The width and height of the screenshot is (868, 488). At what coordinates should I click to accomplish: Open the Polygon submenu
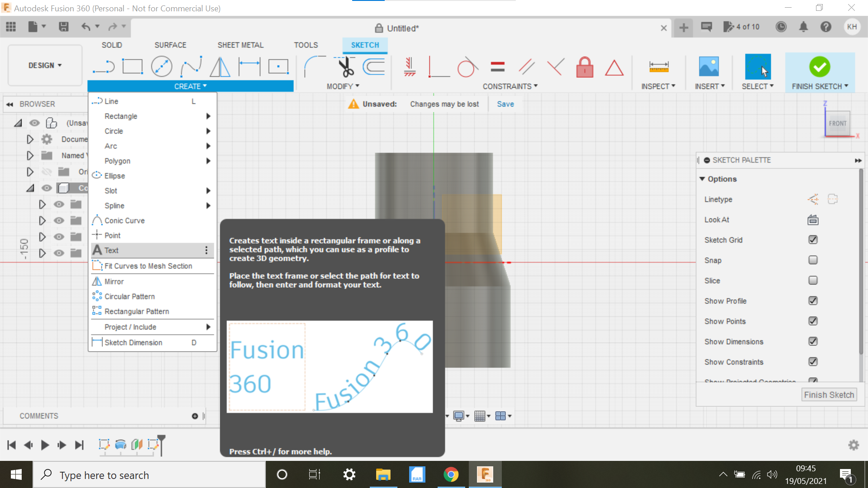[x=152, y=161]
